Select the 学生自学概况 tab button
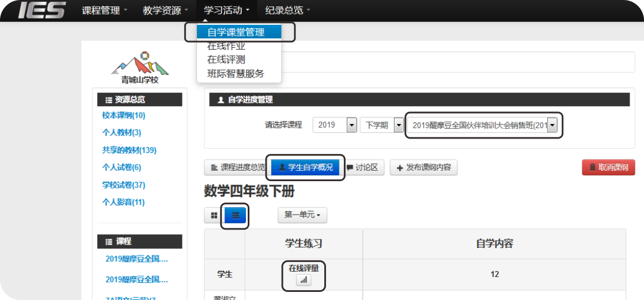 (305, 168)
